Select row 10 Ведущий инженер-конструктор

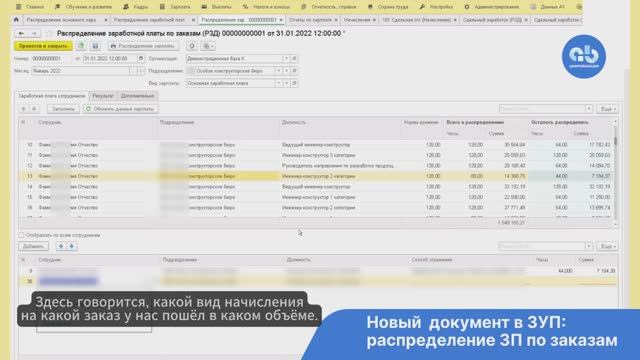(x=316, y=145)
